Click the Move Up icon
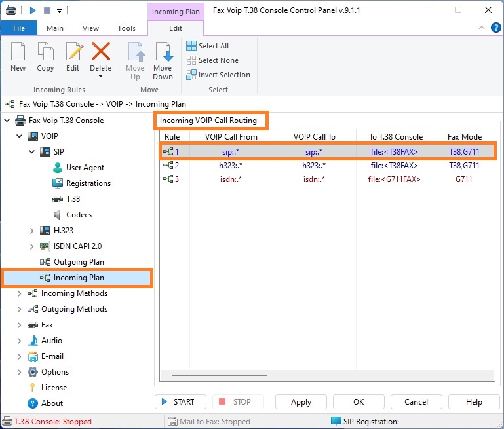This screenshot has height=429, width=504. (x=136, y=51)
